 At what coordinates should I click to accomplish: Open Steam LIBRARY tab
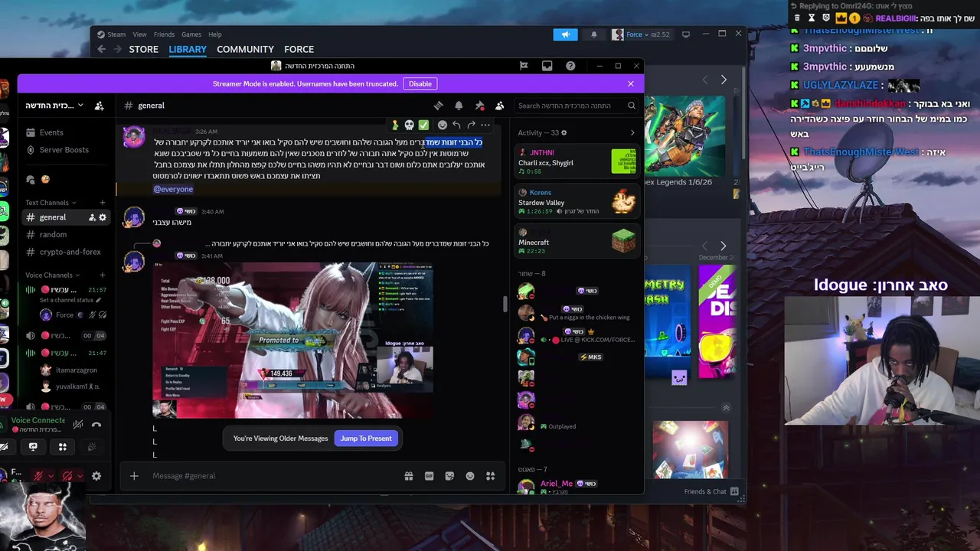point(188,49)
